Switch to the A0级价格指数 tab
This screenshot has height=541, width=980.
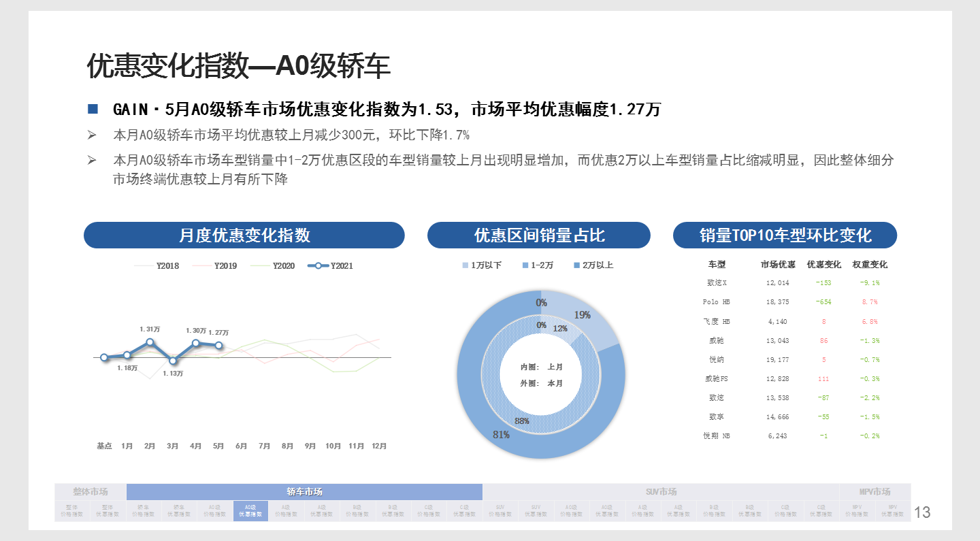pos(216,510)
